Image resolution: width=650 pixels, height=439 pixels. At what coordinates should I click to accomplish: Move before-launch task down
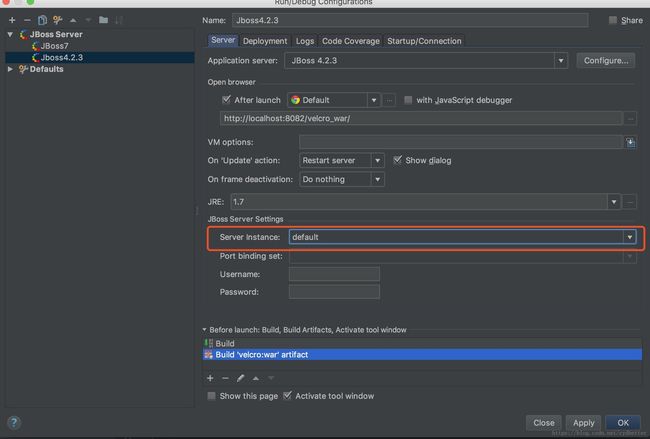click(271, 378)
